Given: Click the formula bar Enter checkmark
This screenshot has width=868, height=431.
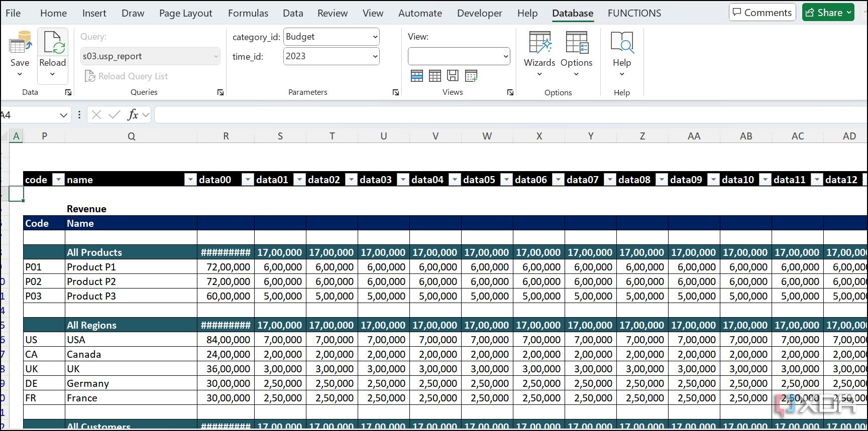Looking at the screenshot, I should 115,115.
